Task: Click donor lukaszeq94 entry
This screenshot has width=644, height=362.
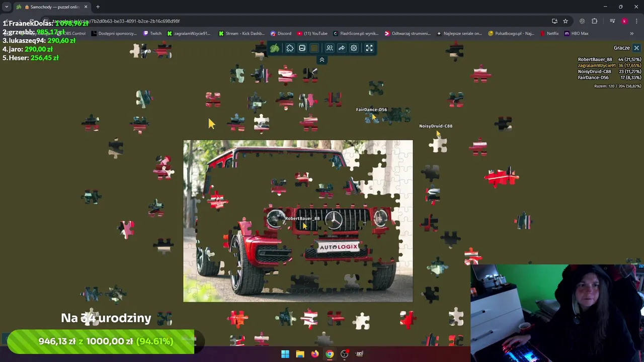Action: [39, 40]
